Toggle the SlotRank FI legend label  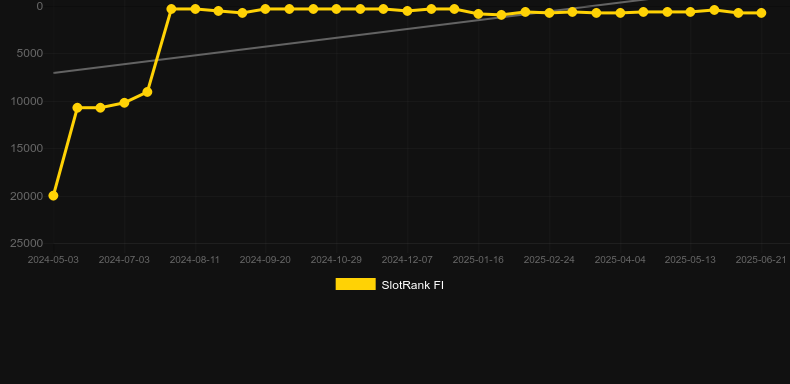click(413, 285)
